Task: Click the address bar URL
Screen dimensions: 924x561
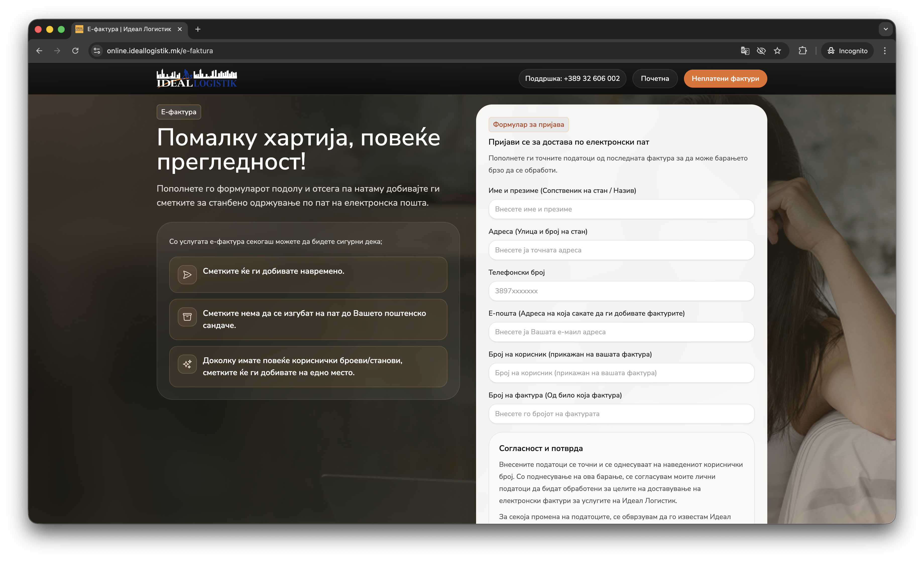Action: tap(160, 51)
